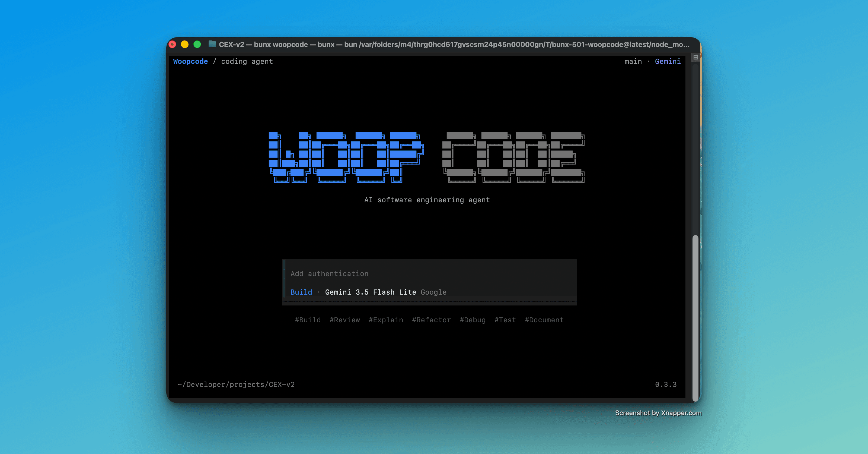Maximize the window with the green button

pyautogui.click(x=197, y=44)
